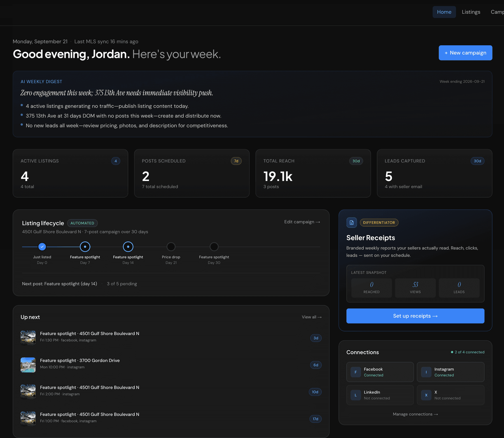Click the Seller Receipts document icon
The image size is (504, 438).
pyautogui.click(x=351, y=223)
